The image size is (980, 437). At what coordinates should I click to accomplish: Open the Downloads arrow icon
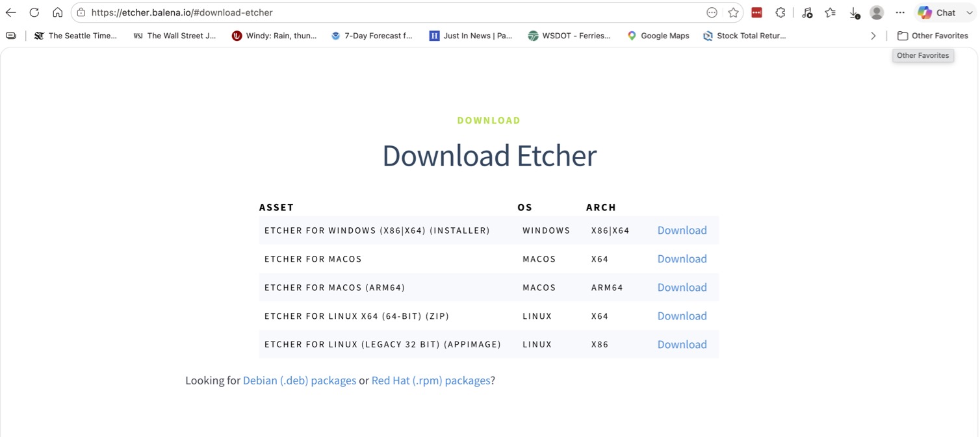tap(855, 12)
